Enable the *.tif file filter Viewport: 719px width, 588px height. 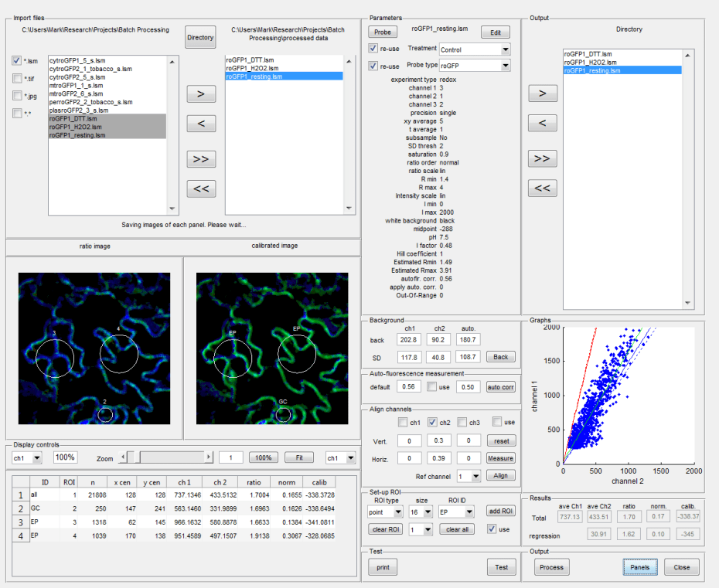coord(17,77)
